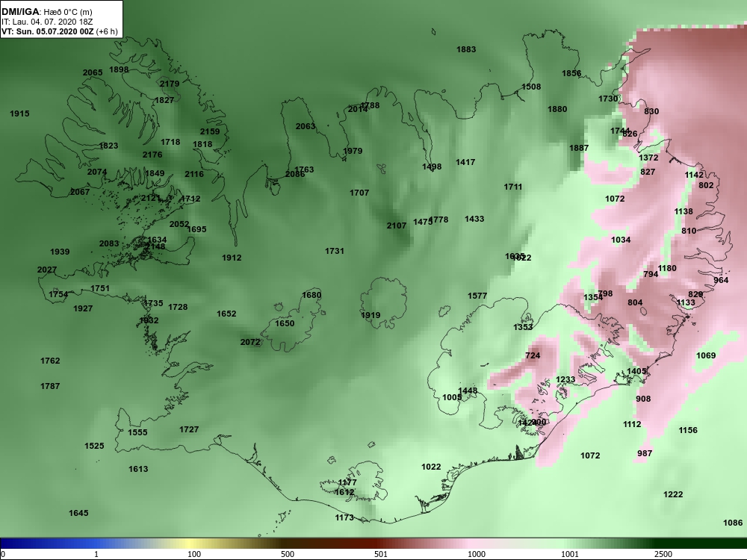Image resolution: width=747 pixels, height=560 pixels.
Task: Click the map value 1915
Action: coord(19,113)
